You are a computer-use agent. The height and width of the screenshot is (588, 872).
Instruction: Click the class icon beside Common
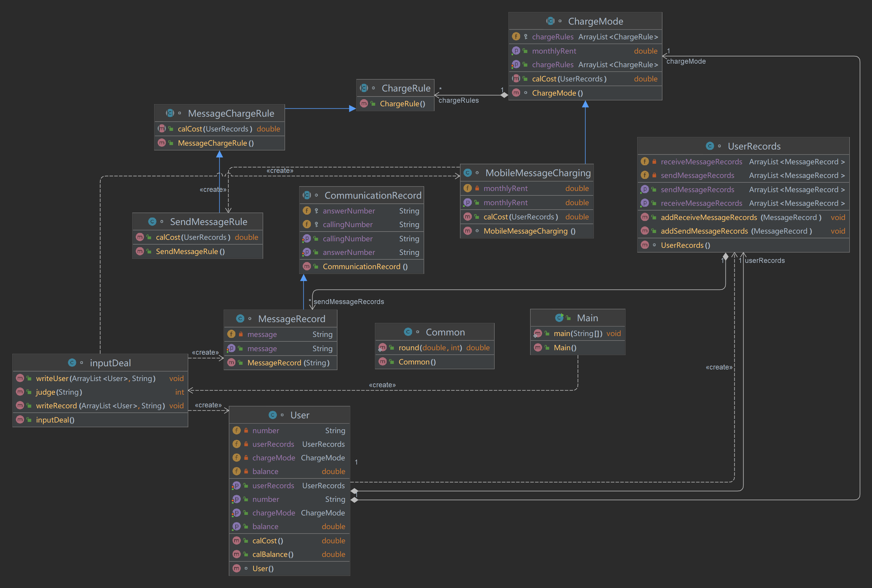(x=408, y=332)
